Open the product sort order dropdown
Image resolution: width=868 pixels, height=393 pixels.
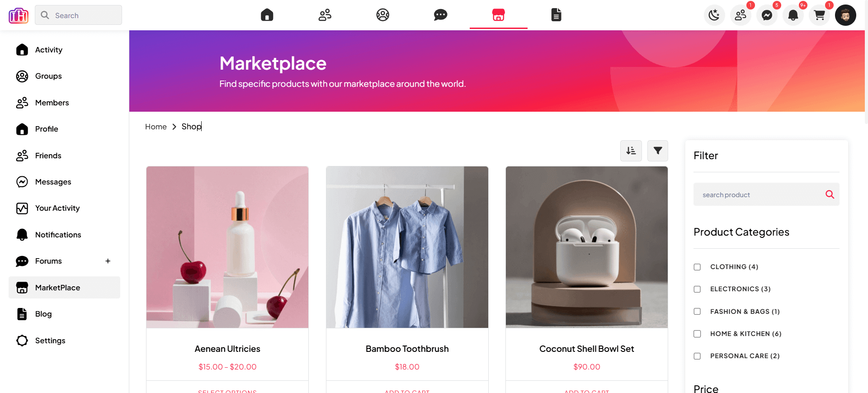[x=631, y=151]
